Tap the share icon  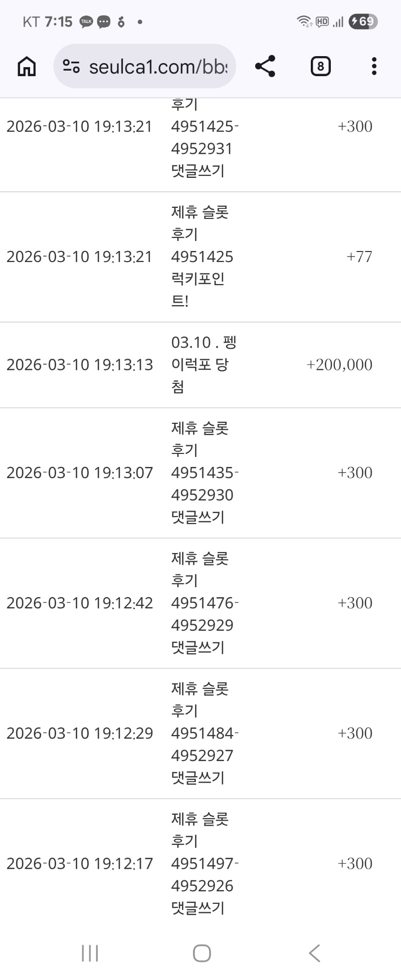[265, 66]
